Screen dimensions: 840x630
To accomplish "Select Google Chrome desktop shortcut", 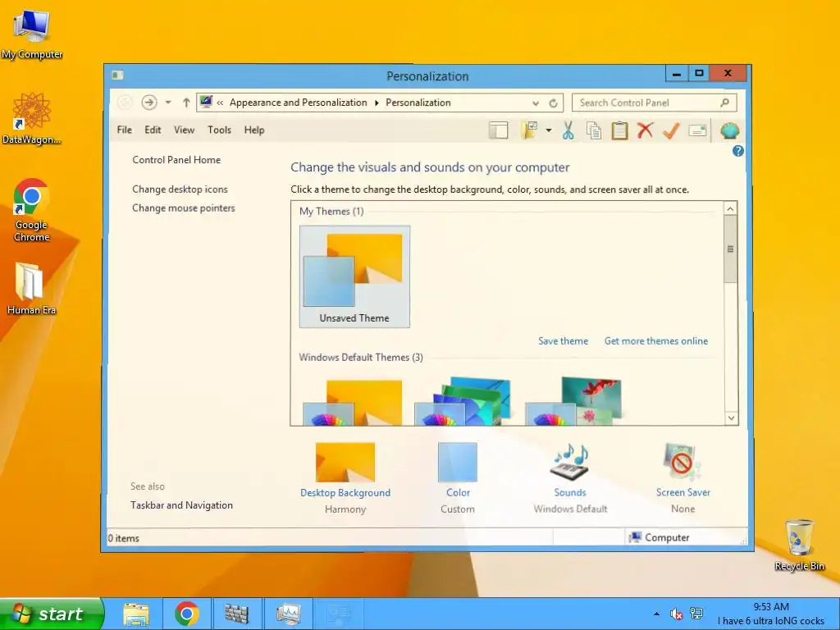I will point(31,211).
